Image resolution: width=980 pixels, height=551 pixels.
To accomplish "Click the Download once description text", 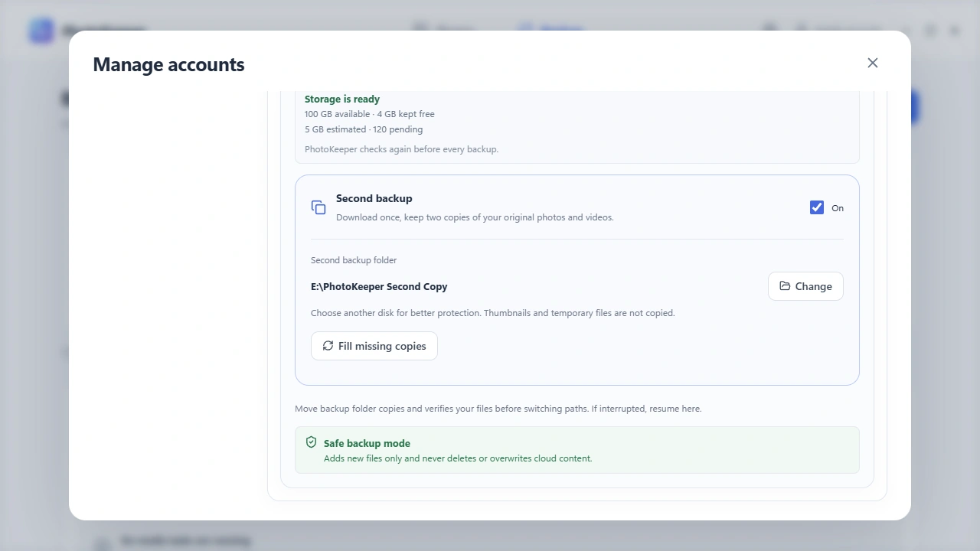I will pos(475,217).
